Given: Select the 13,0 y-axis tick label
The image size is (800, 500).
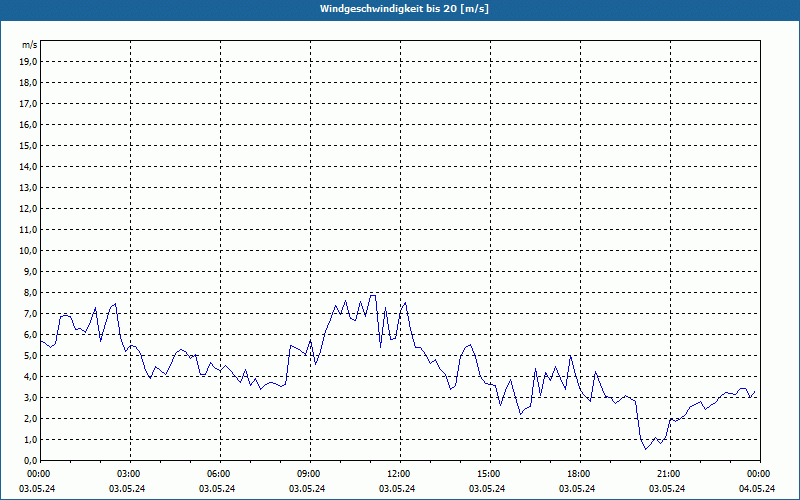Looking at the screenshot, I should pyautogui.click(x=28, y=188).
